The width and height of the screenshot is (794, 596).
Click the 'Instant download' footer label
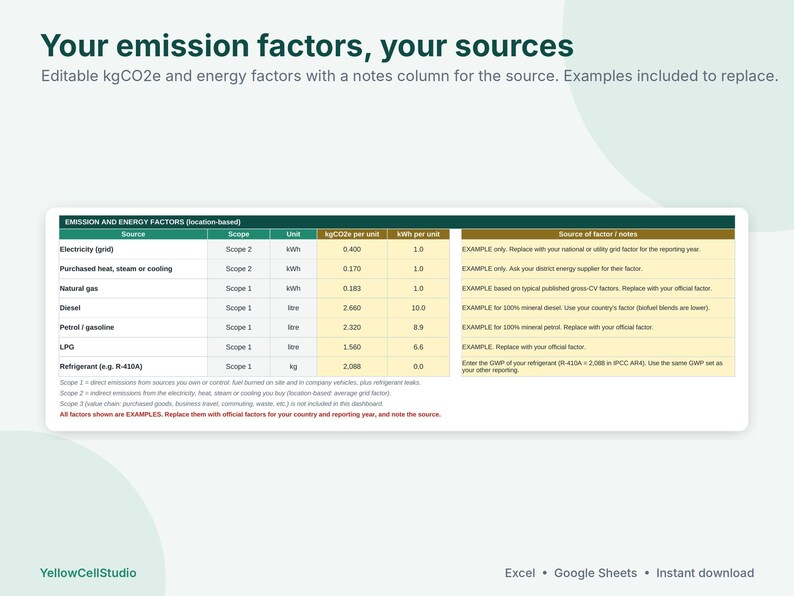[705, 573]
